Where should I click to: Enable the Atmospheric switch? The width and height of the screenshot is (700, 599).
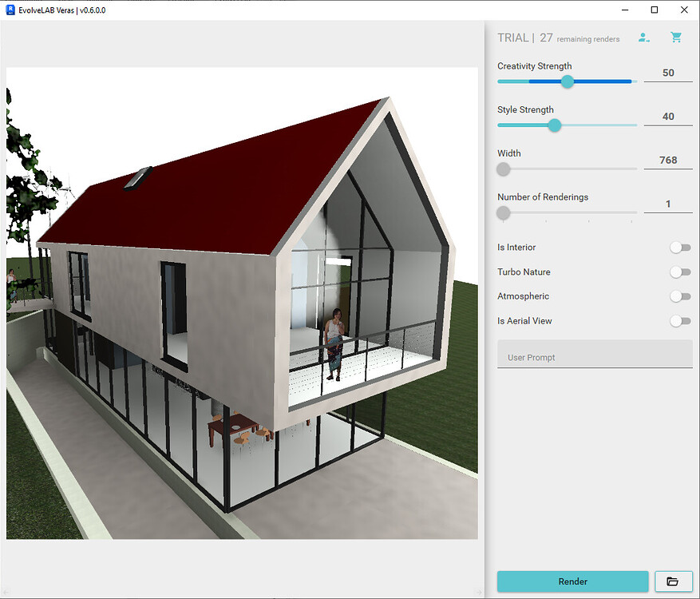pos(680,296)
